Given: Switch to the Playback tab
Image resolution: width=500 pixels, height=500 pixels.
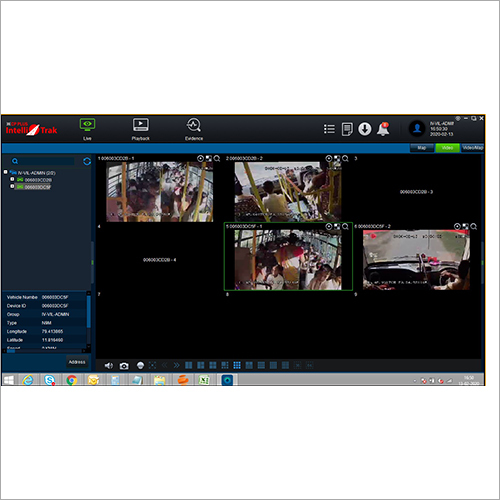Looking at the screenshot, I should [x=140, y=129].
